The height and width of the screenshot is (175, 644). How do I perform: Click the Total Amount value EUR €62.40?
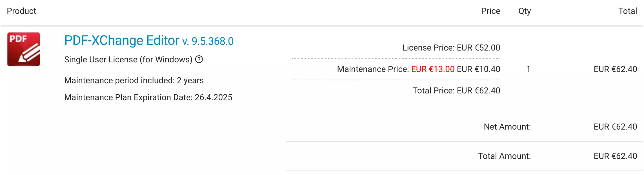pos(615,156)
